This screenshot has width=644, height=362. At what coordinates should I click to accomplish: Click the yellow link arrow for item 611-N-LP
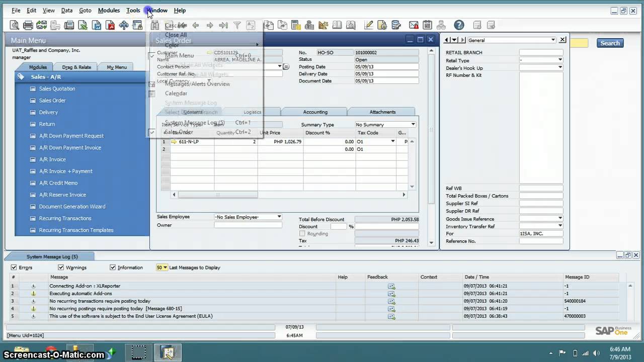[x=174, y=142]
